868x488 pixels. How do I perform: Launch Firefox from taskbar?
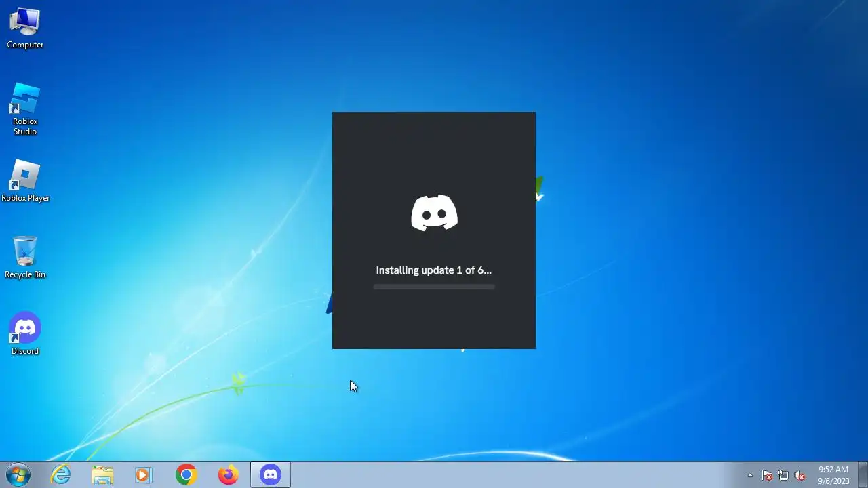click(228, 474)
